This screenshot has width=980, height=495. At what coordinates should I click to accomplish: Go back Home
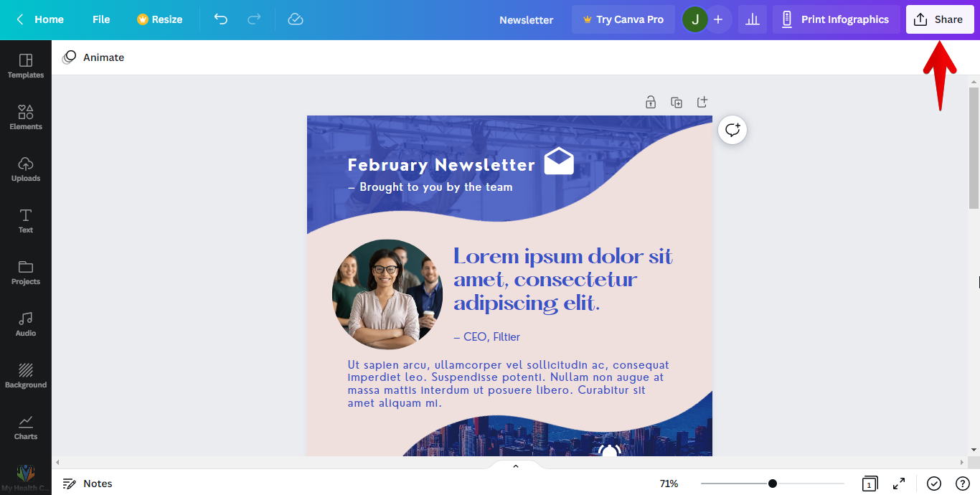point(40,19)
